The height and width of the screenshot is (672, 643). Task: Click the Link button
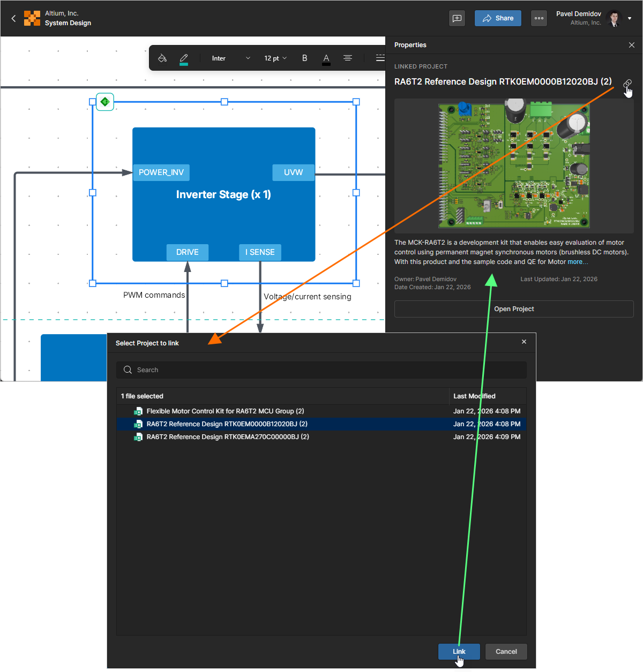coord(459,652)
